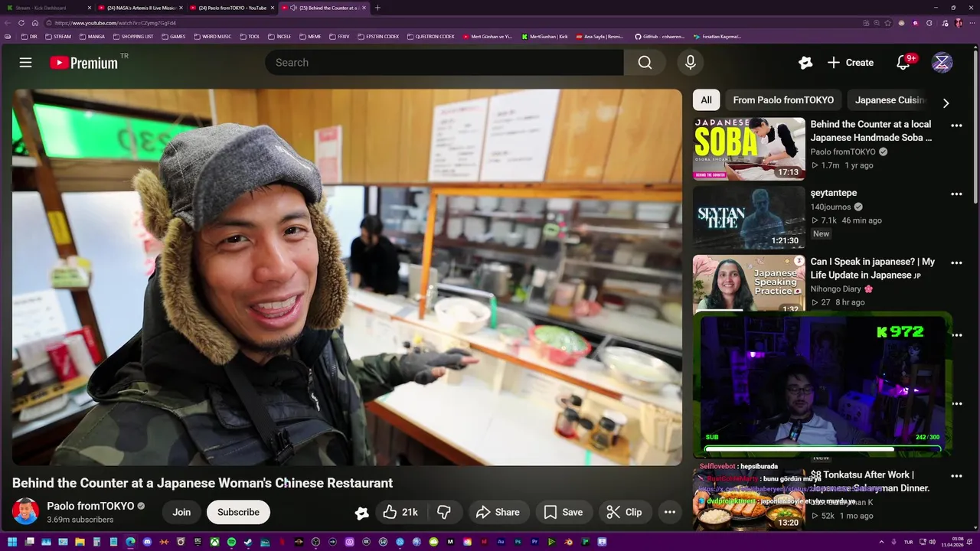Open Xbox app from the taskbar
Image resolution: width=980 pixels, height=551 pixels.
(x=214, y=542)
